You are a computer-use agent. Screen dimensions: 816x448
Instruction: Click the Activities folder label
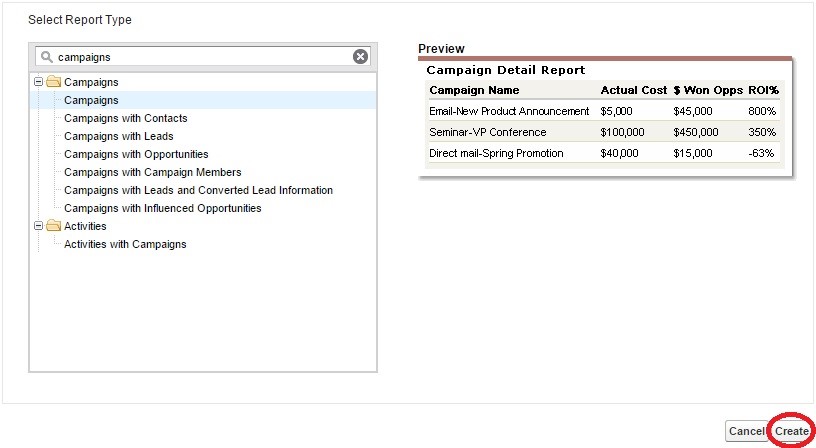[85, 226]
